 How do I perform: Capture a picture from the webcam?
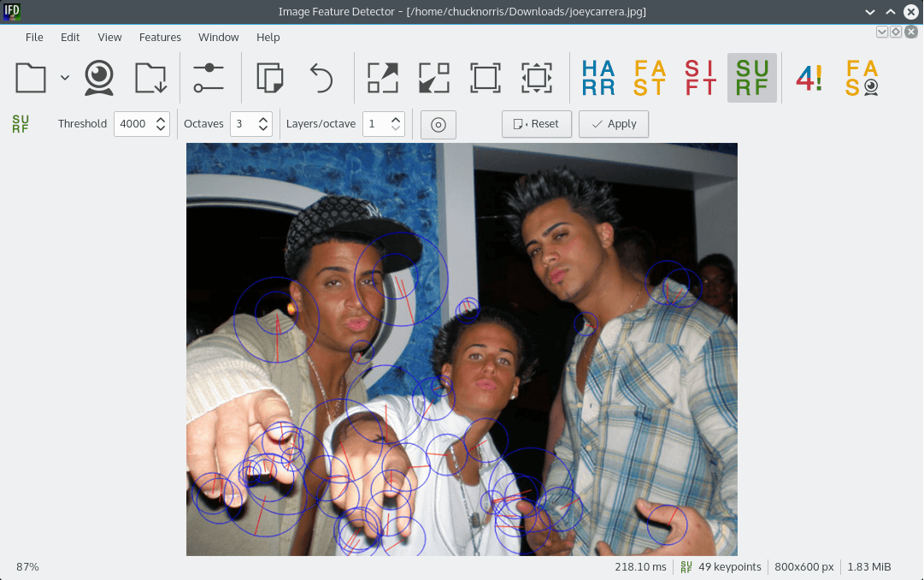coord(99,77)
